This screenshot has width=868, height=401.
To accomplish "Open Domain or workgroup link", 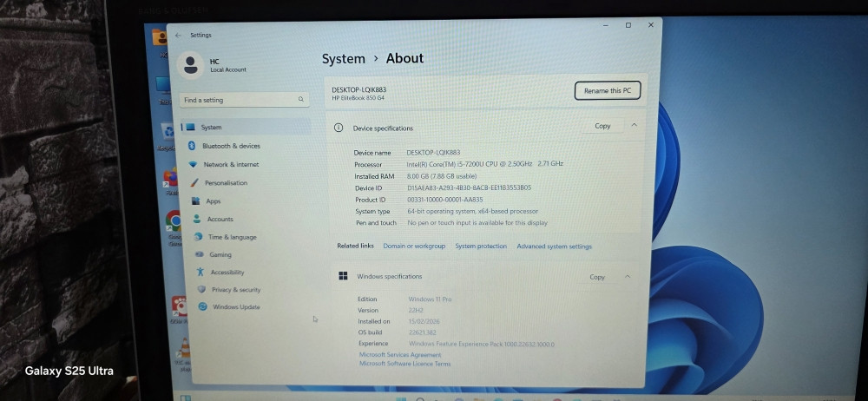I will (414, 246).
